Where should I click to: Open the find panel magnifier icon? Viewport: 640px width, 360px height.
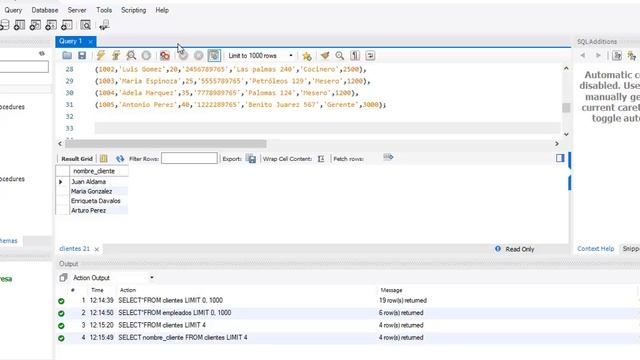[340, 56]
